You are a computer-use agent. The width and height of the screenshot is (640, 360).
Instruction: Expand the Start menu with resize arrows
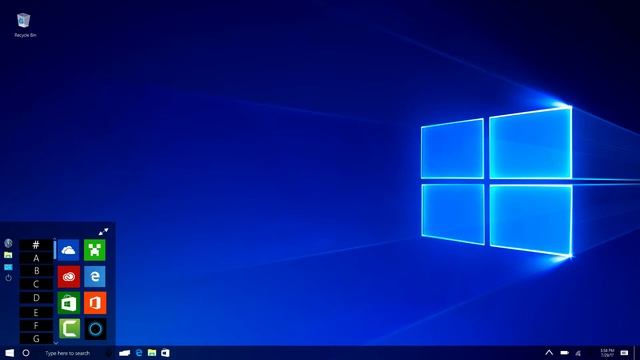103,231
